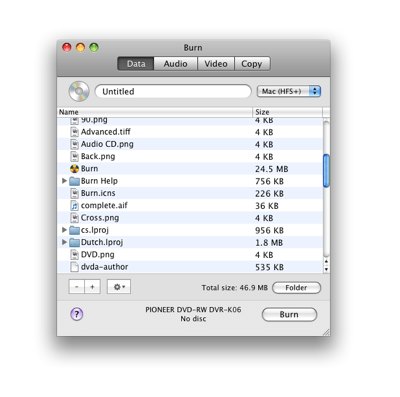This screenshot has width=400, height=397.
Task: Select the Burn application icon in list
Action: pos(75,169)
